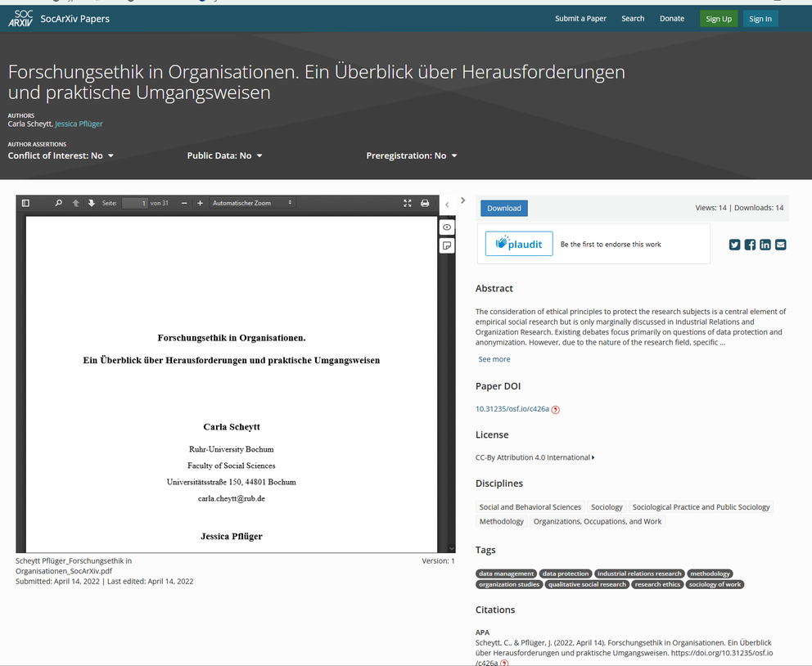
Task: Click the Download button
Action: coord(503,209)
